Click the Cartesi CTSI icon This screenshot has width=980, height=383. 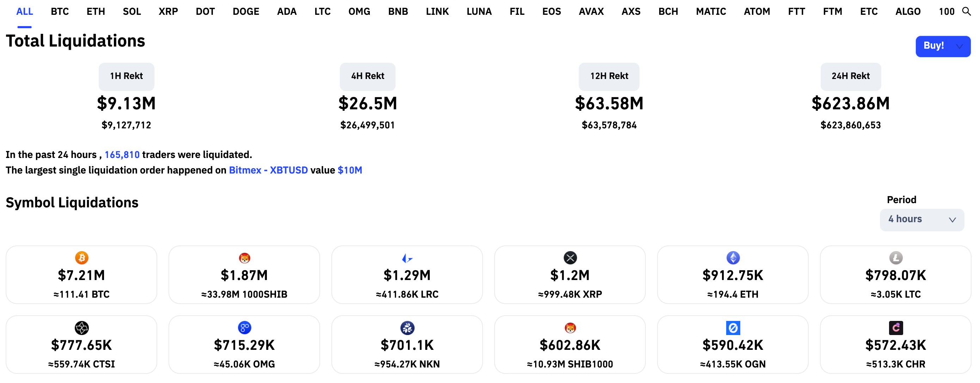81,327
